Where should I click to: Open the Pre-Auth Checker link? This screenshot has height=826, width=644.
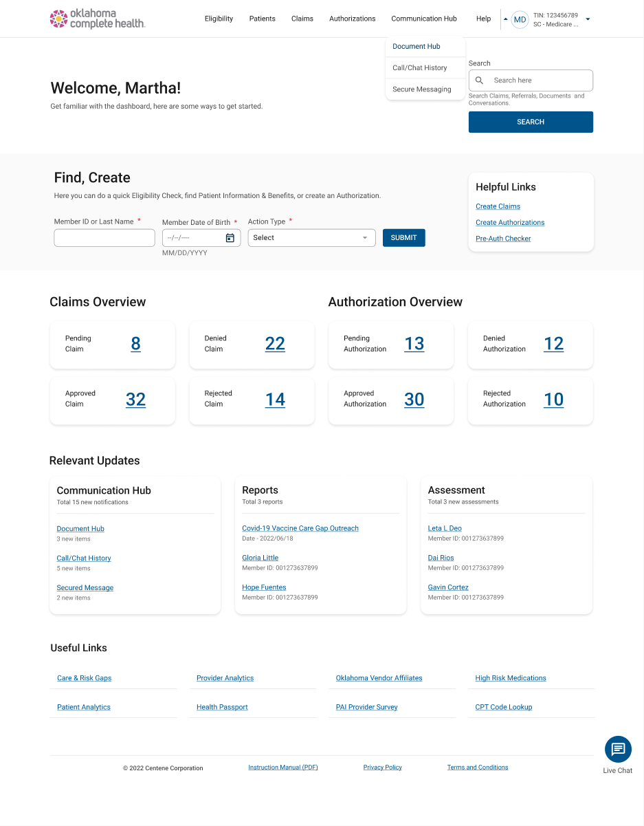tap(503, 239)
